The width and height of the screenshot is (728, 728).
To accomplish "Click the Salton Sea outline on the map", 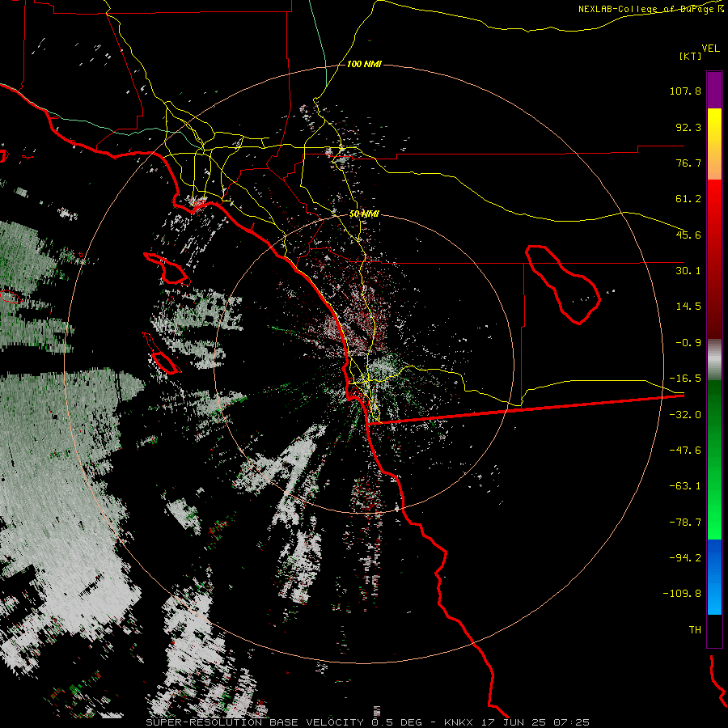I will click(563, 284).
